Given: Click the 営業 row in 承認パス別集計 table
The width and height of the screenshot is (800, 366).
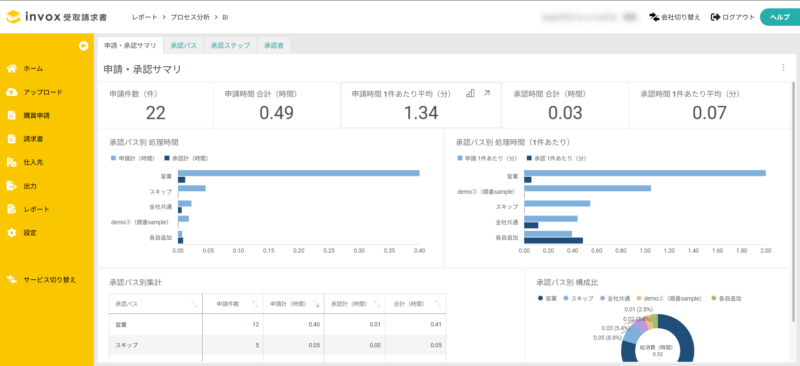Looking at the screenshot, I should point(277,324).
